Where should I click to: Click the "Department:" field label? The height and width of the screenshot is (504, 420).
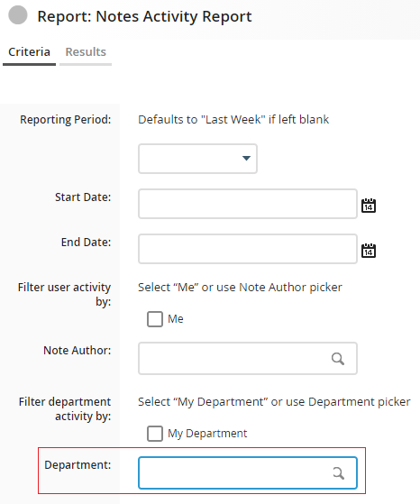pyautogui.click(x=78, y=465)
